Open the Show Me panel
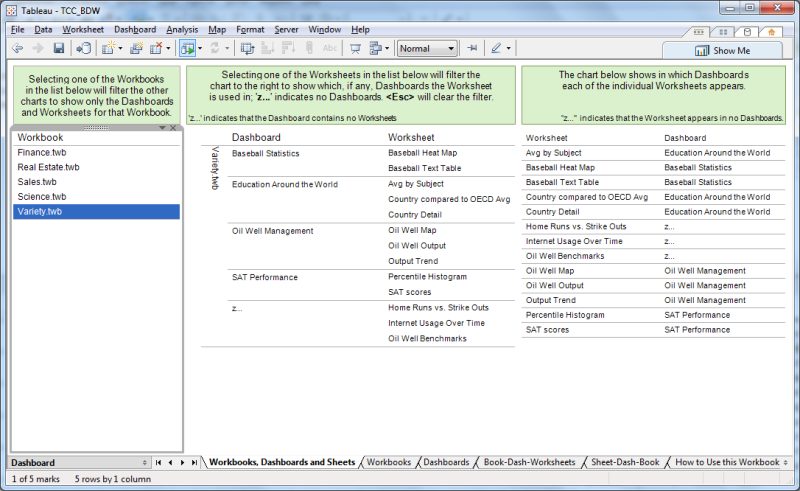The width and height of the screenshot is (800, 491). tap(722, 51)
